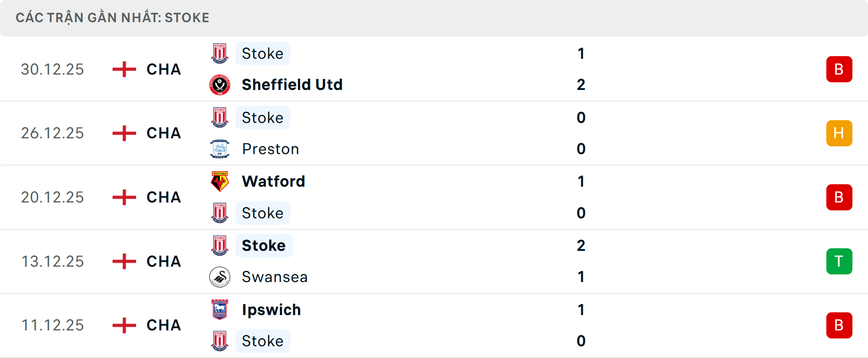This screenshot has width=868, height=358.
Task: Click the Ipswich club crest
Action: click(x=220, y=310)
